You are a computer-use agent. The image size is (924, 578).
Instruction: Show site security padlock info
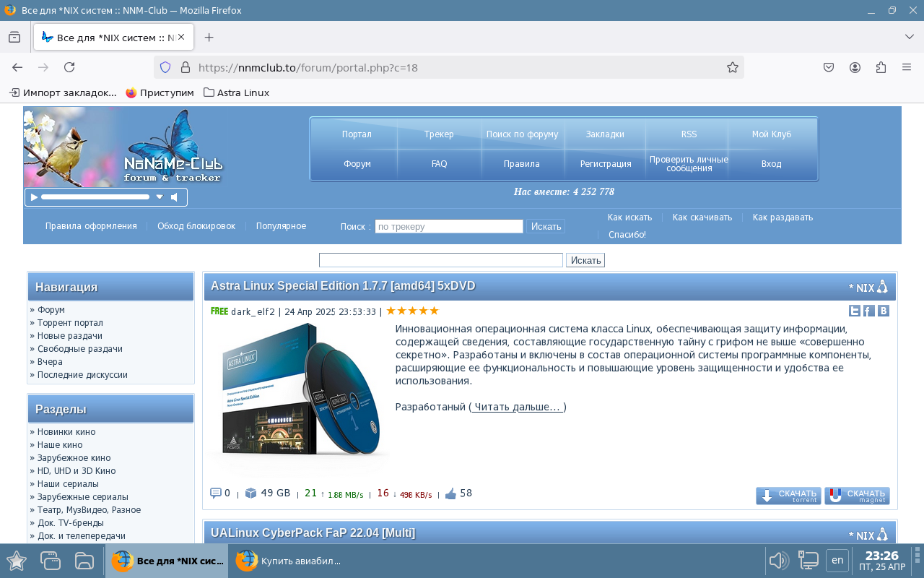point(185,67)
